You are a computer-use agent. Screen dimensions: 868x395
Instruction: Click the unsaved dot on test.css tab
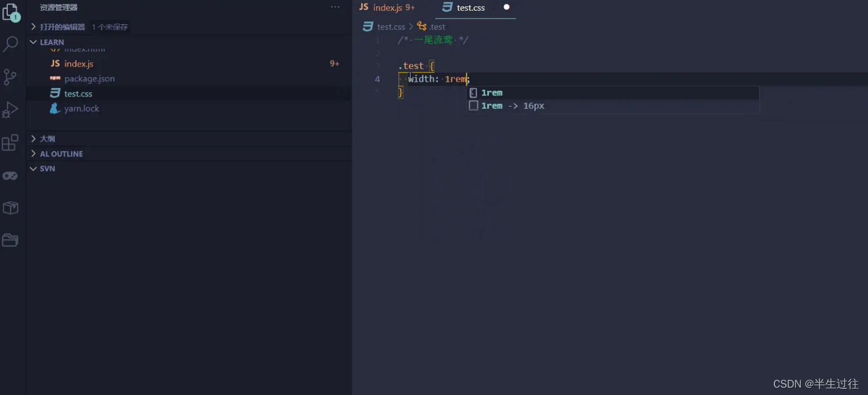pyautogui.click(x=506, y=7)
